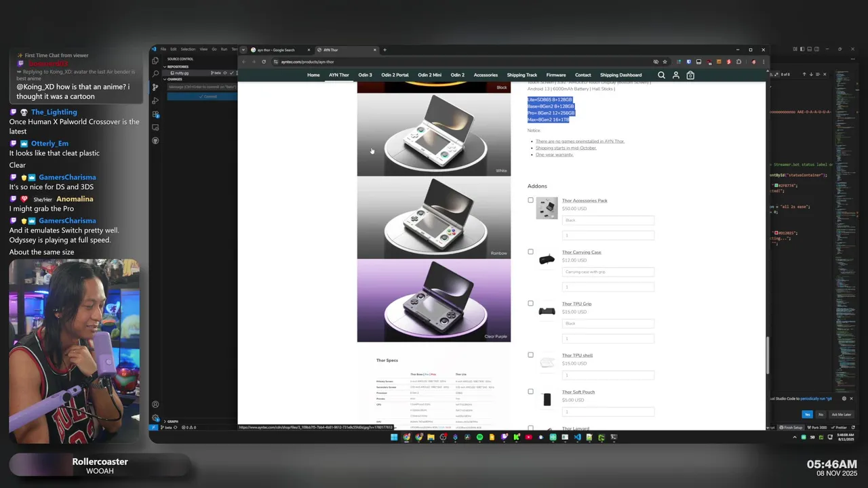
Task: Open the Accessories nav menu item
Action: (x=486, y=75)
